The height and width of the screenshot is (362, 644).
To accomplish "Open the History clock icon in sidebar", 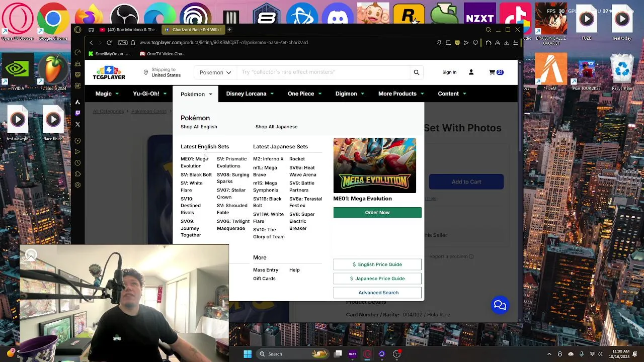I will pos(77,163).
